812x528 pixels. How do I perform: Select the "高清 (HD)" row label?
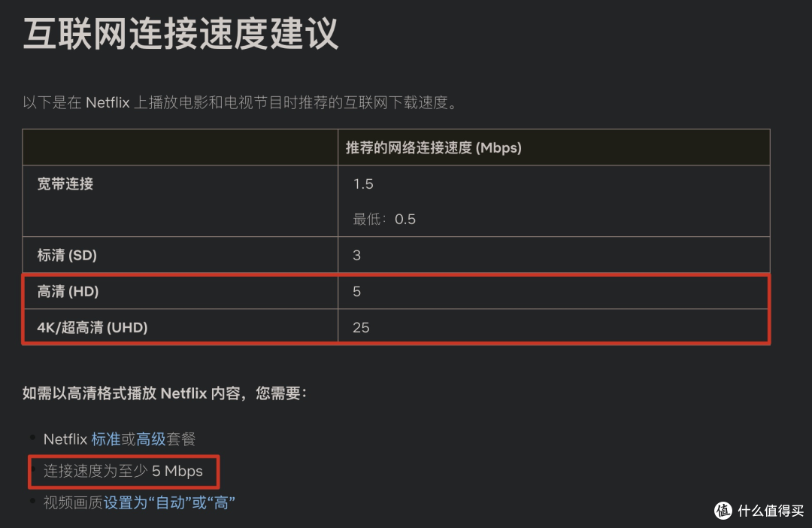[68, 292]
